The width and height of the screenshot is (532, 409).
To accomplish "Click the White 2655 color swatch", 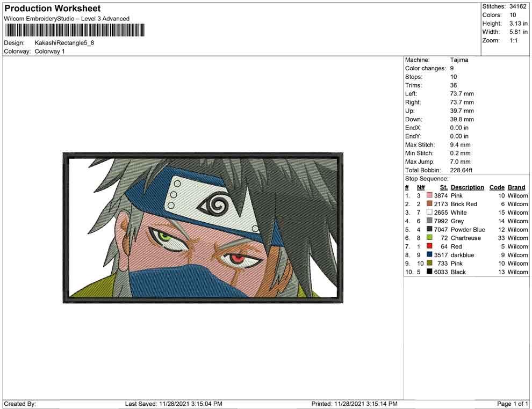I will [x=429, y=212].
